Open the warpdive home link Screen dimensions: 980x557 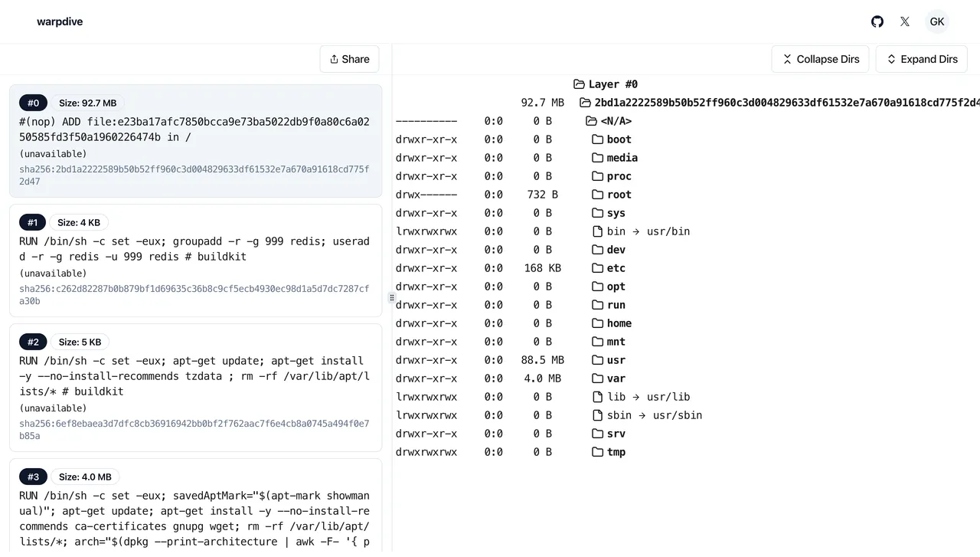coord(60,21)
